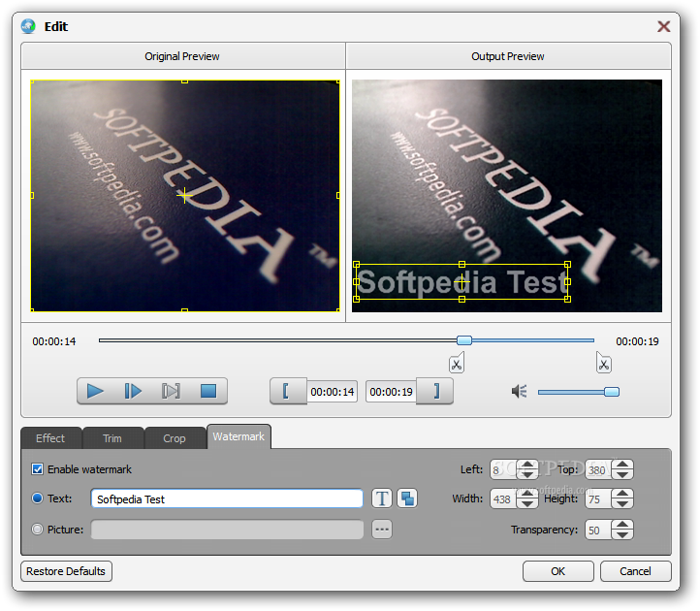The image size is (700, 611).
Task: Open the watermark color picker icon
Action: tap(407, 498)
